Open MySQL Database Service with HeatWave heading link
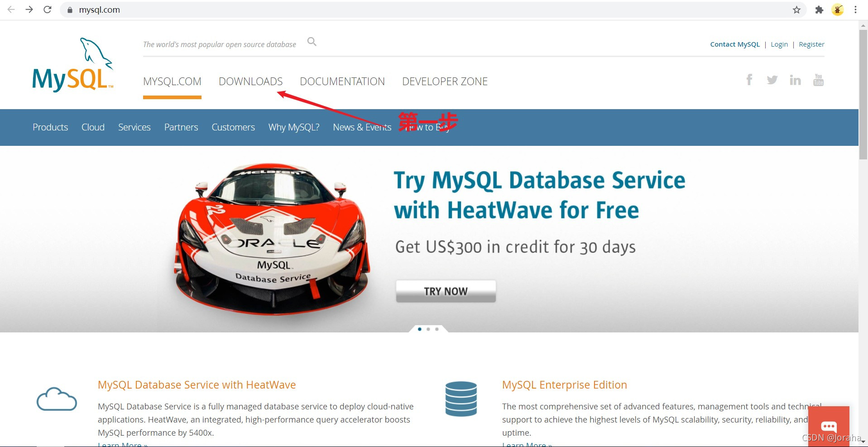868x447 pixels. [x=197, y=385]
